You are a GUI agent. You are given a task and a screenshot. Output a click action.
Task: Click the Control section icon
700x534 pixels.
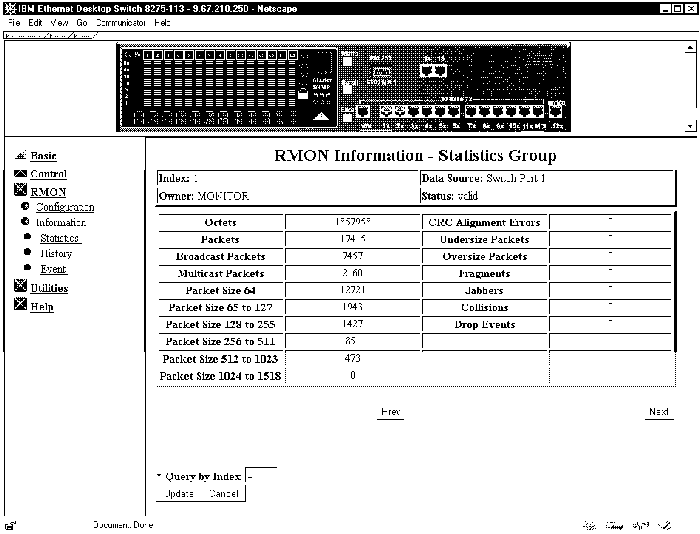pyautogui.click(x=20, y=174)
